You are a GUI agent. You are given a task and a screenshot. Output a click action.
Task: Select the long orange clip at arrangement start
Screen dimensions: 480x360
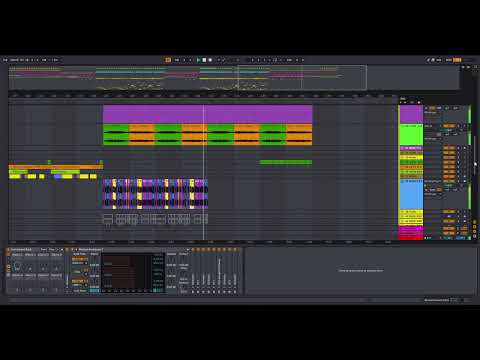tap(56, 167)
